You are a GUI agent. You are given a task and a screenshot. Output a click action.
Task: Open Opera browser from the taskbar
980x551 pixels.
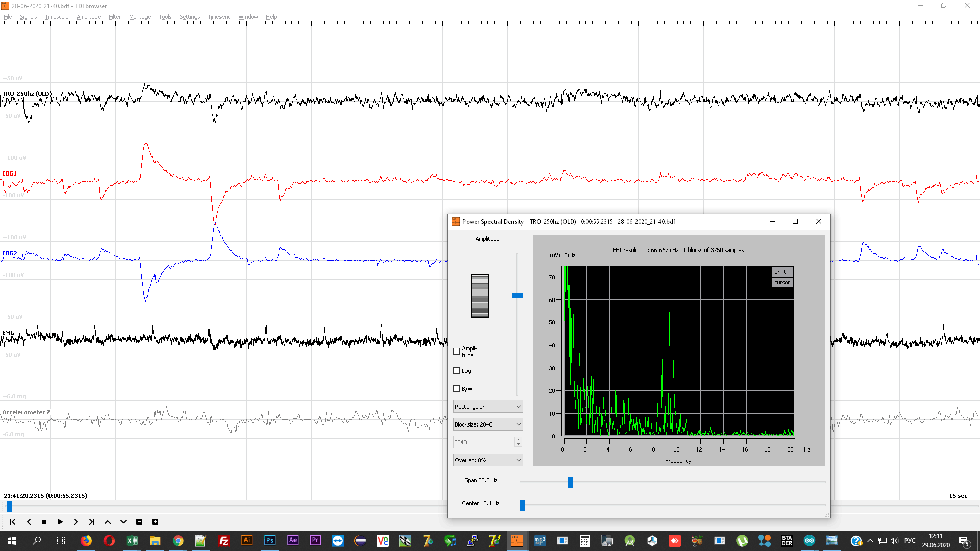pos(109,541)
